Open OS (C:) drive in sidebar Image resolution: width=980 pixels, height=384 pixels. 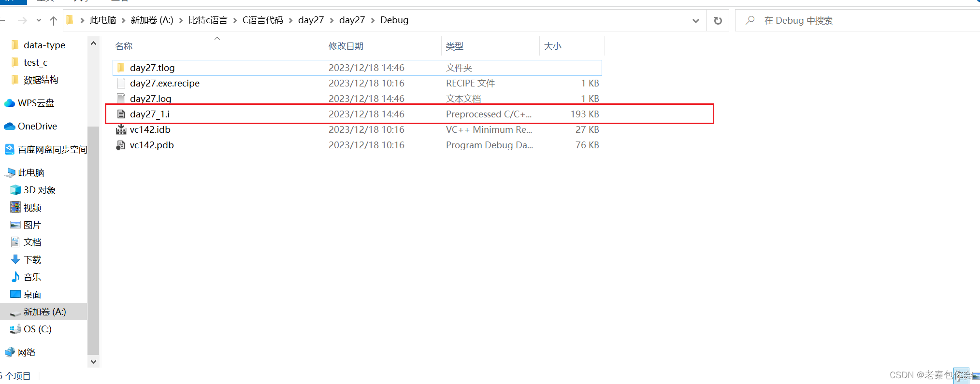click(x=37, y=329)
